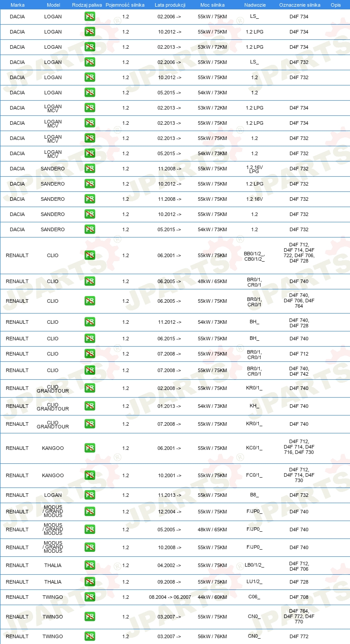Select engine codes D4F 740, D4F 742
Screen dimensions: 350x644
299,371
